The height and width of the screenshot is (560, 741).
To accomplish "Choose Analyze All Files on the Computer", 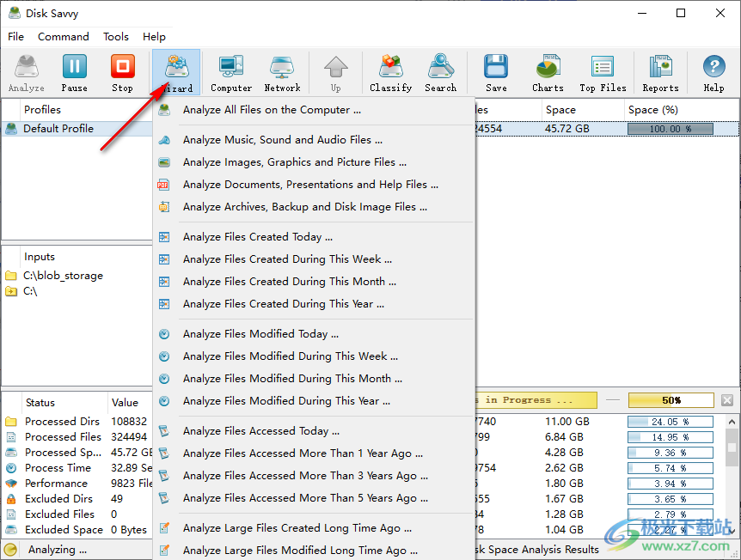I will [314, 110].
